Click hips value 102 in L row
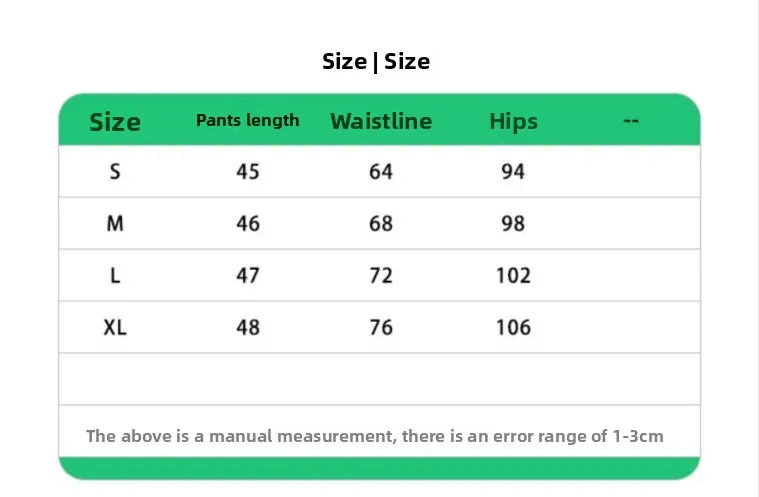 (513, 276)
